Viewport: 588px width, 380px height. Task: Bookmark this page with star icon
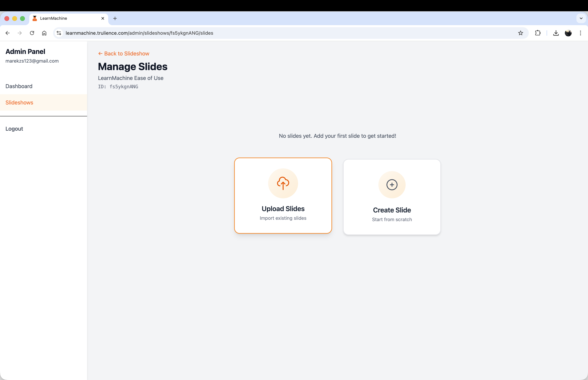pyautogui.click(x=520, y=33)
